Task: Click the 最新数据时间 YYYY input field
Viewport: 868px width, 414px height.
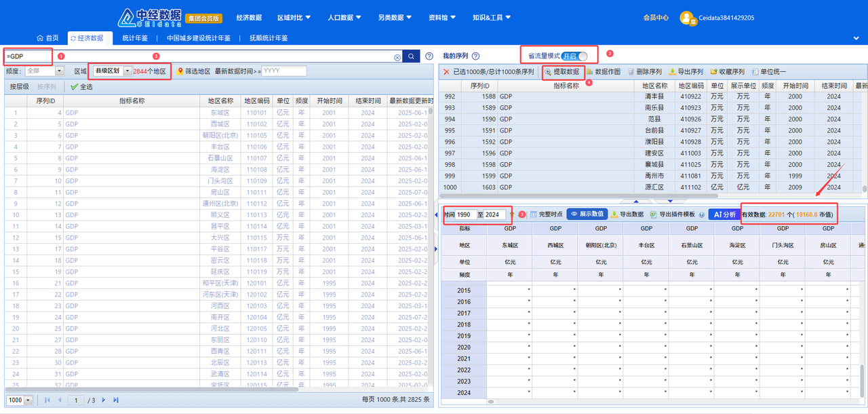Action: coord(283,71)
